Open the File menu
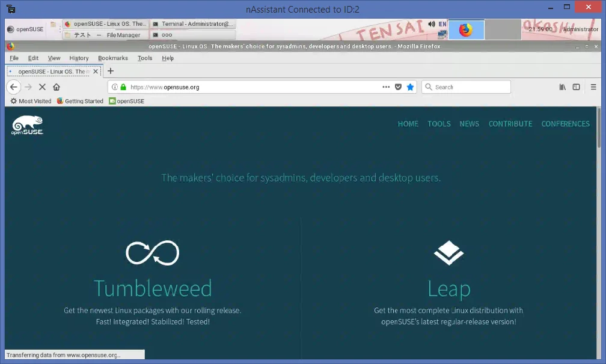This screenshot has width=606, height=364. point(14,58)
